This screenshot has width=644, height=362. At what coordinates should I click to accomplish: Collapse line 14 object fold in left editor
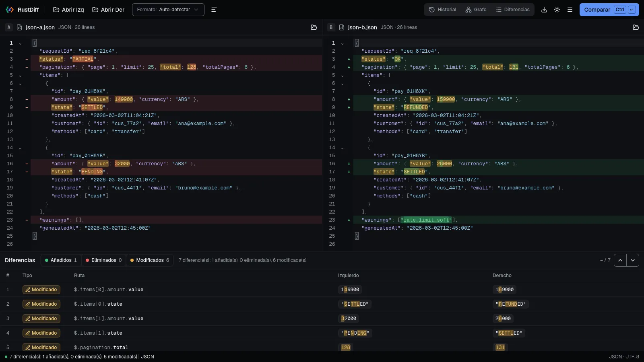[20, 148]
